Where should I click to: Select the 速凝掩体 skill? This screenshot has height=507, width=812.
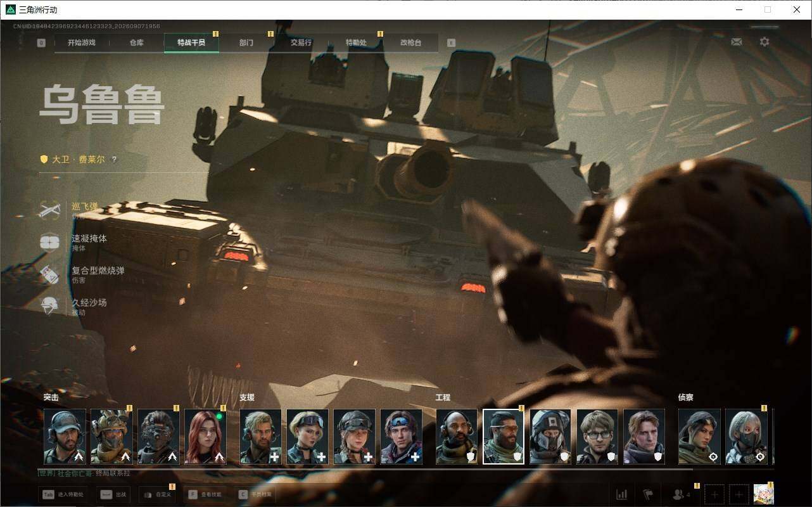click(x=73, y=242)
